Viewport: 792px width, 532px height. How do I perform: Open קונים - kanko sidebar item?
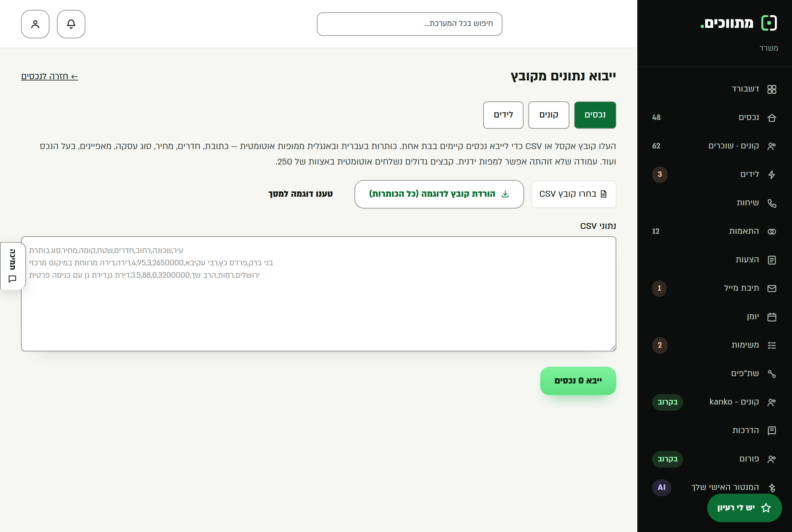pyautogui.click(x=714, y=402)
